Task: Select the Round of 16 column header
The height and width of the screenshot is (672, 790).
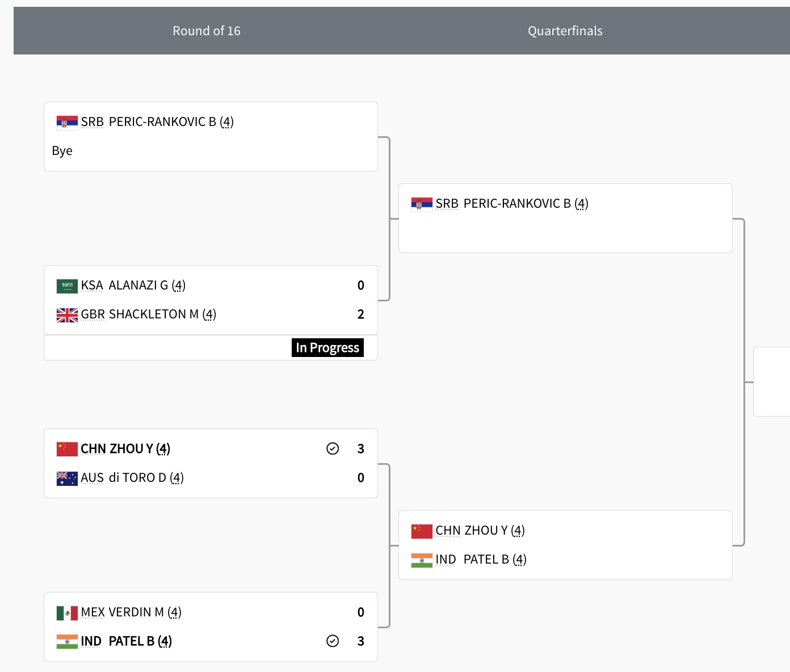Action: coord(207,31)
